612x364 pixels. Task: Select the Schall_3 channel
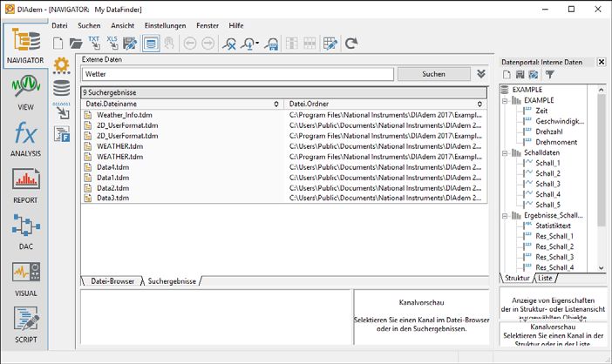[x=547, y=184]
